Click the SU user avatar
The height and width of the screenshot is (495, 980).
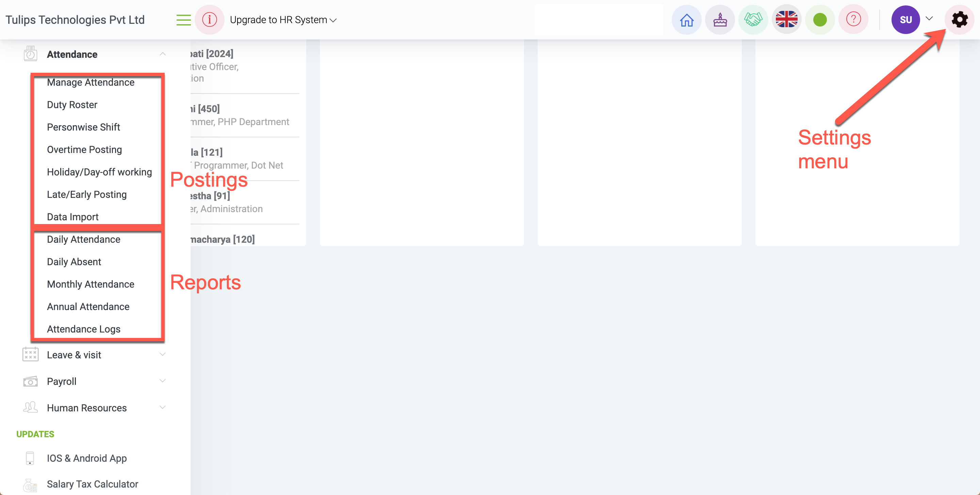pyautogui.click(x=905, y=20)
